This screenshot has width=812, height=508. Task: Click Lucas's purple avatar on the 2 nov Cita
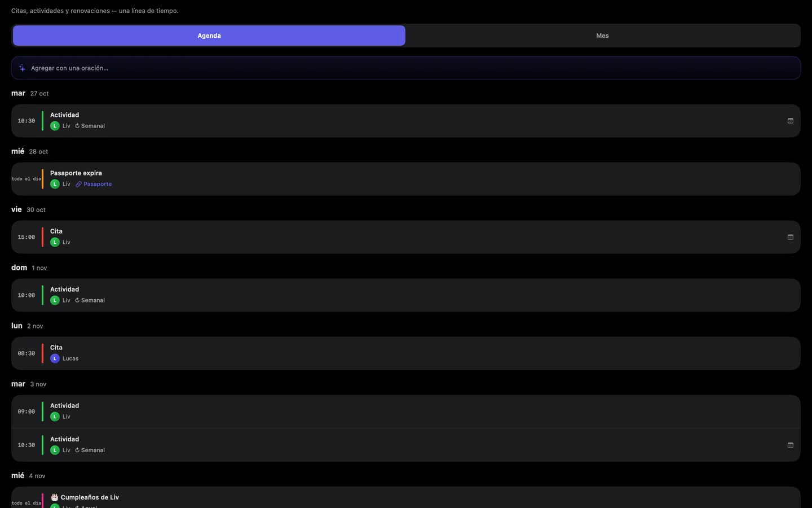click(55, 358)
